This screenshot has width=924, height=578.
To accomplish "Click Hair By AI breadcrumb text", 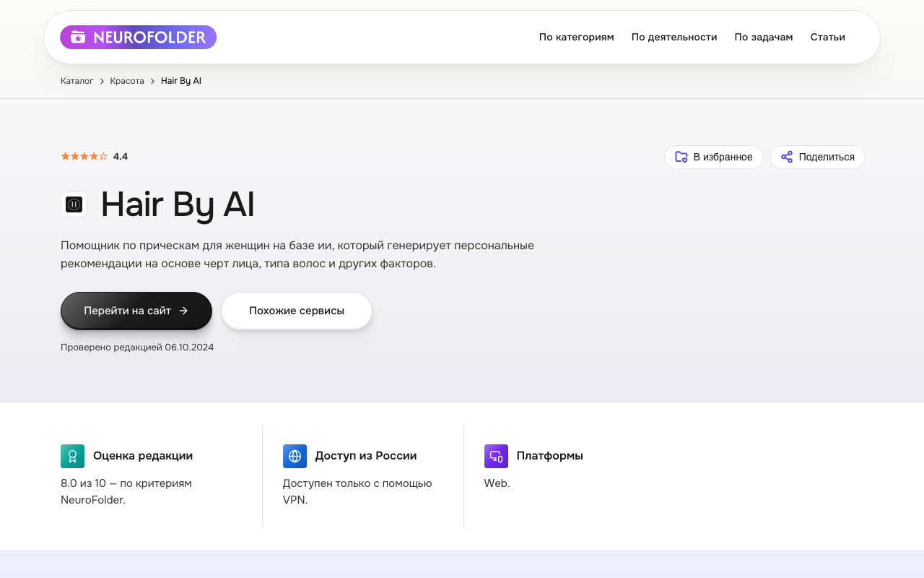I will click(x=181, y=81).
